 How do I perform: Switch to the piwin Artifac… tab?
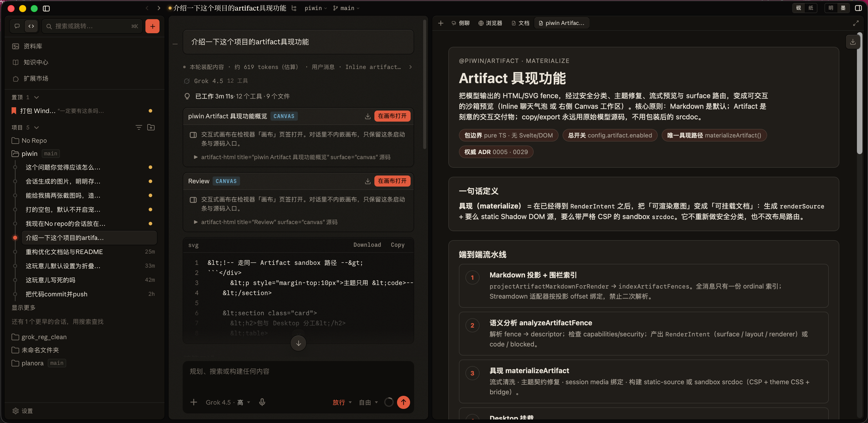(x=562, y=23)
